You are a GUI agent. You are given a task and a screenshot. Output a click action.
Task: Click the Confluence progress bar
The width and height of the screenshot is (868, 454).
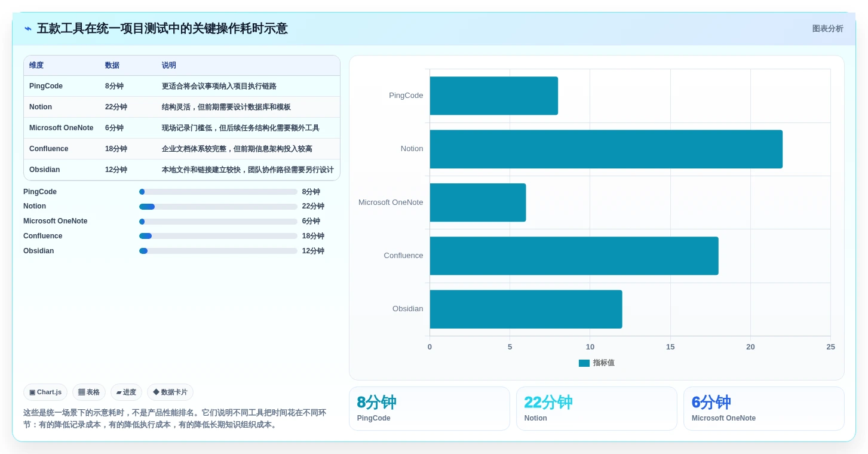pos(218,236)
